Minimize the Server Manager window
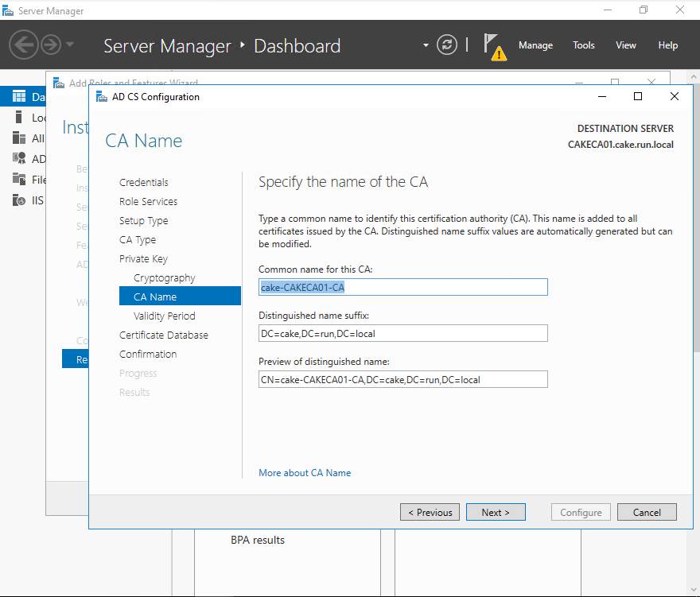Image resolution: width=700 pixels, height=597 pixels. coord(608,10)
